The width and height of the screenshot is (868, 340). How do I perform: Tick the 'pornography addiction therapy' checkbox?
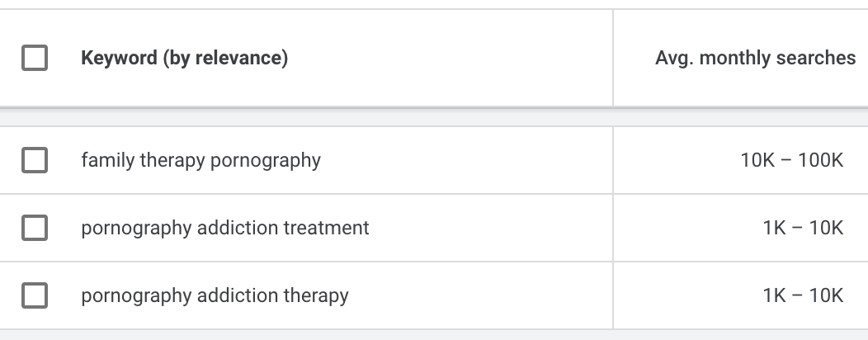(35, 295)
